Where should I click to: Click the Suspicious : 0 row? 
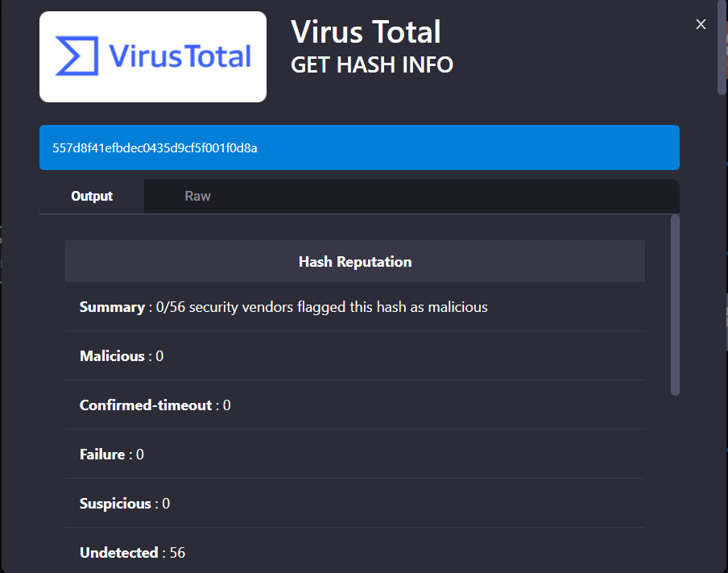354,504
